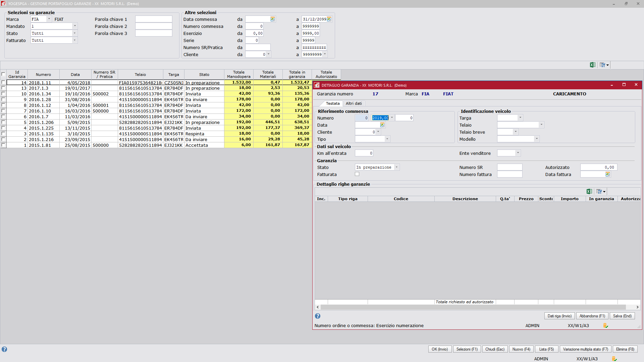Viewport: 644px width, 362px height.
Task: Click status icon in main window footer
Action: [614, 359]
